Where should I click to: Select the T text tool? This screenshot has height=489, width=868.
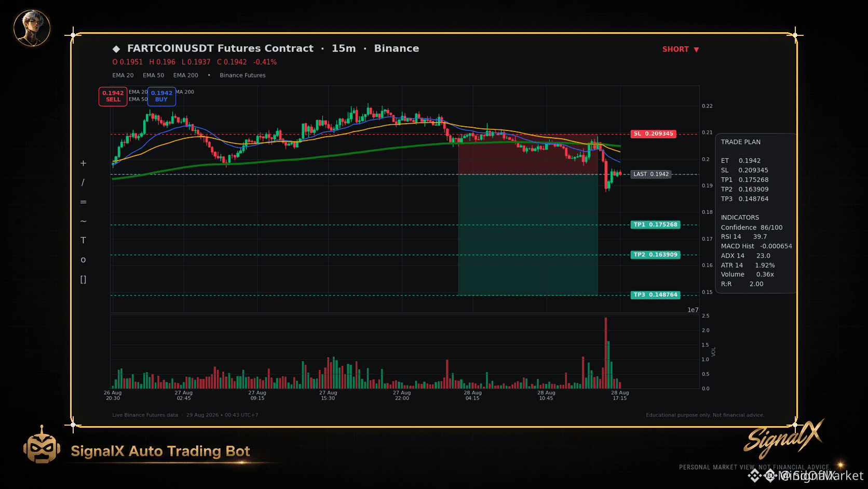(83, 240)
